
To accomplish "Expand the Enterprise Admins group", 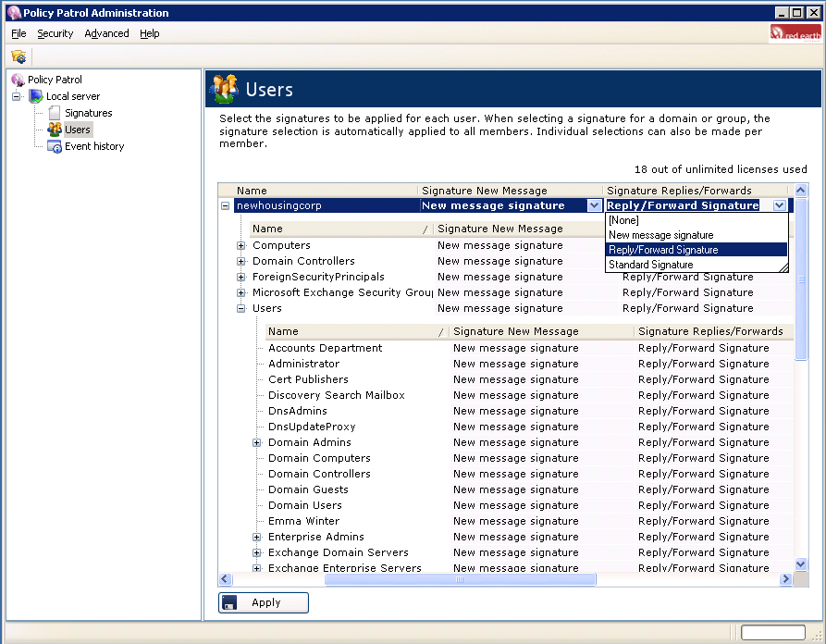I will (x=256, y=537).
